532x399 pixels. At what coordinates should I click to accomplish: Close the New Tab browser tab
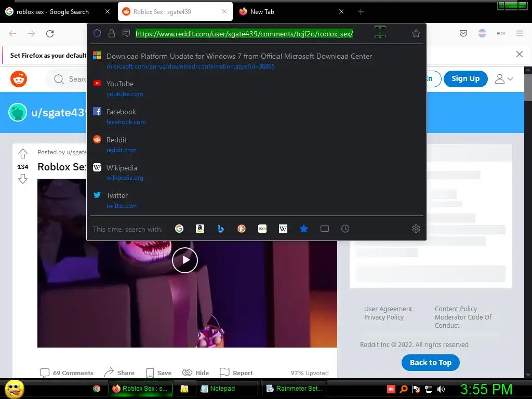(341, 11)
